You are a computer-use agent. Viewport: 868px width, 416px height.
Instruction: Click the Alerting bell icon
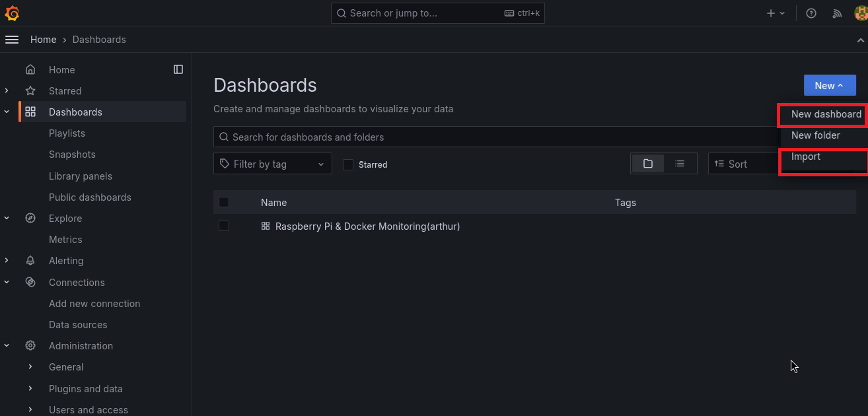point(30,261)
